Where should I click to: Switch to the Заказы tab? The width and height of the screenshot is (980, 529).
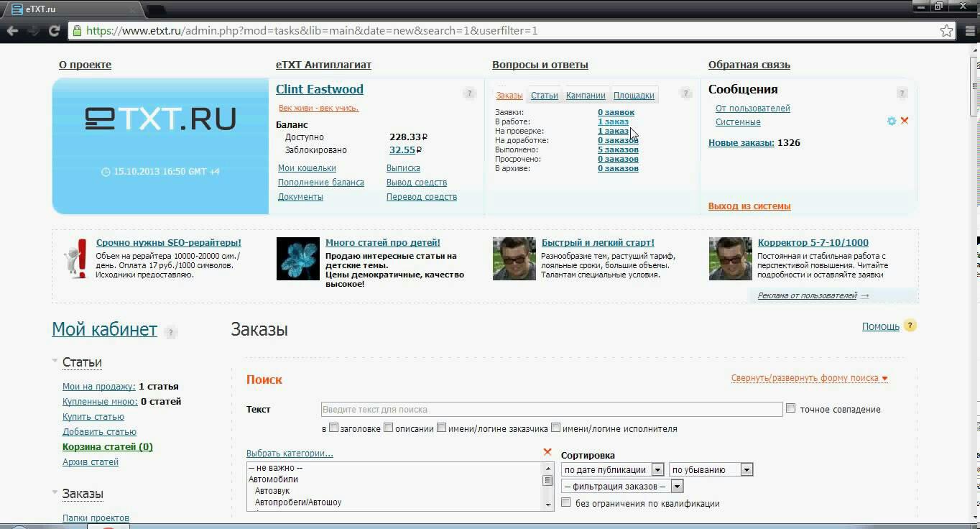[x=509, y=96]
